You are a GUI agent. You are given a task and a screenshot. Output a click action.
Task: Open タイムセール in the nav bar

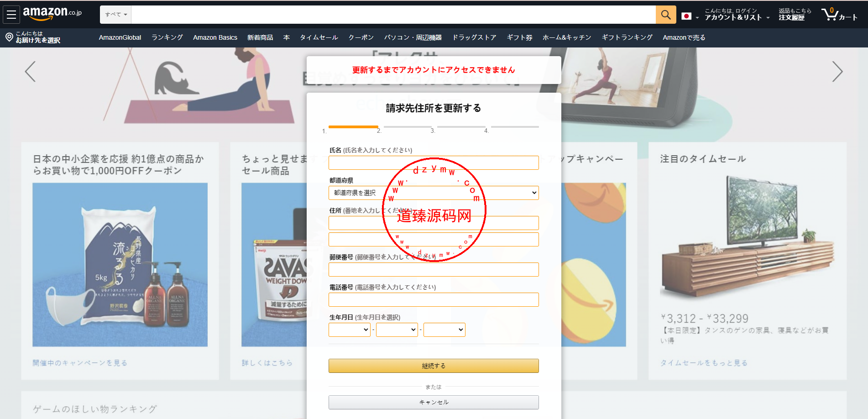click(319, 37)
